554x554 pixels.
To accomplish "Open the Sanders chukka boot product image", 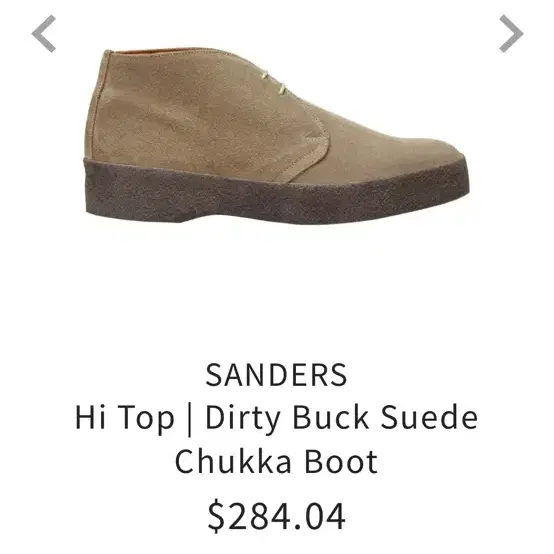I will 277,136.
